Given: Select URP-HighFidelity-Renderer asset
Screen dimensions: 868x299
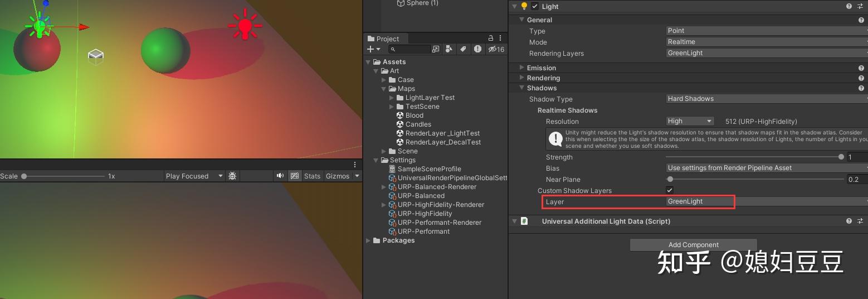Looking at the screenshot, I should 436,205.
